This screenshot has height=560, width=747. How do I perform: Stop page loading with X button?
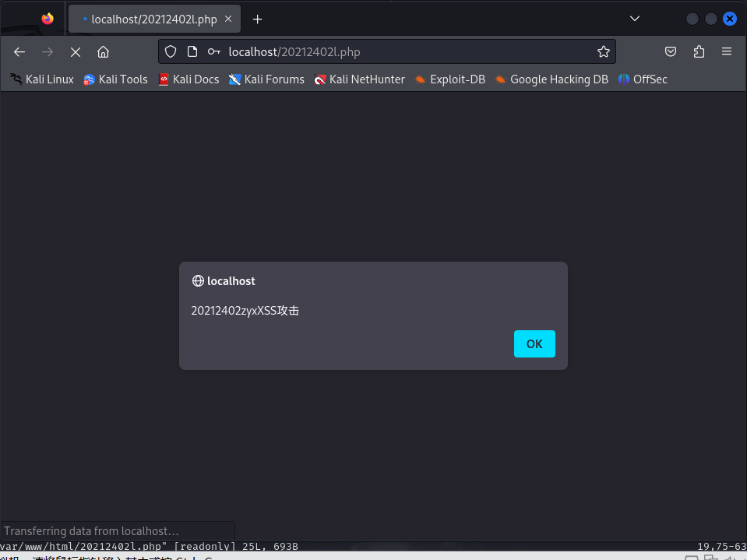76,52
